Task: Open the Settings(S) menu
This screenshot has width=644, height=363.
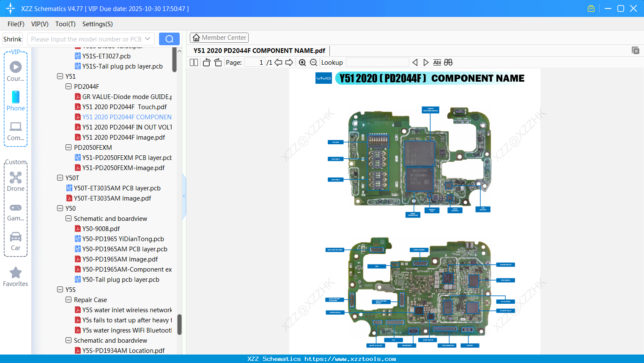Action: [97, 24]
